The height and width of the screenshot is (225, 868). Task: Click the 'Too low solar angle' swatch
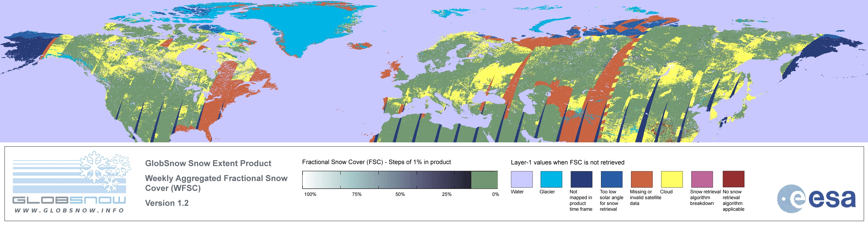[612, 179]
